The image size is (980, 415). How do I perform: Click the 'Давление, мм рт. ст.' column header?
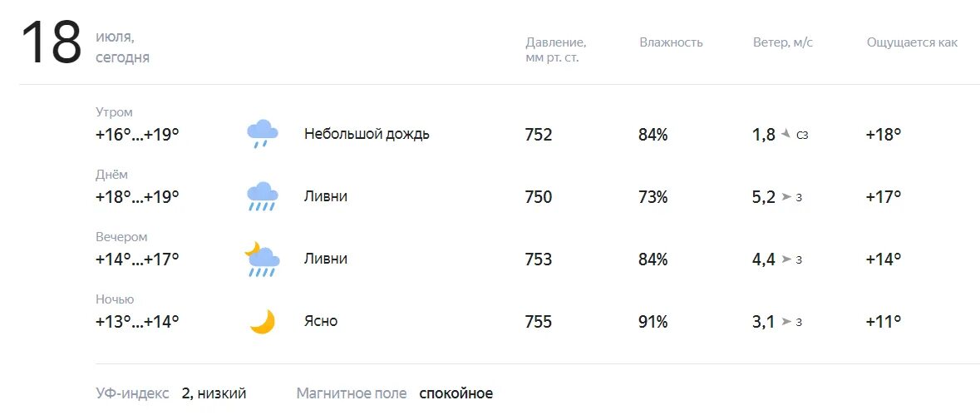coord(555,50)
